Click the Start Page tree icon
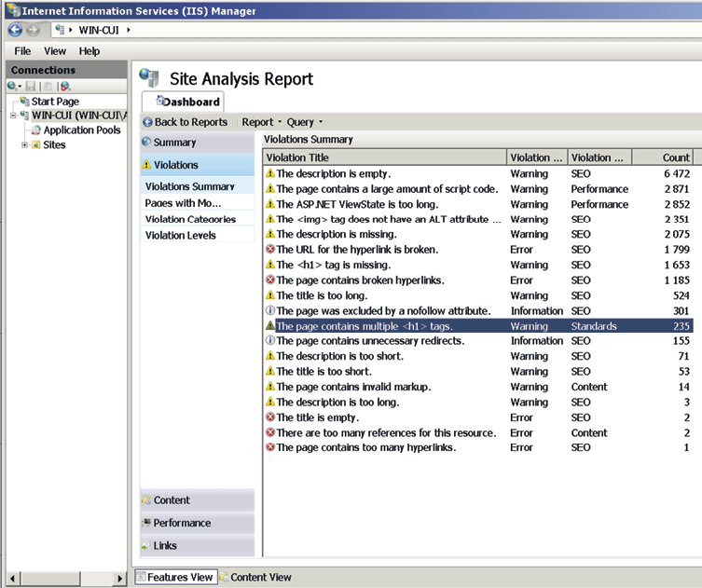The image size is (702, 588). click(24, 102)
